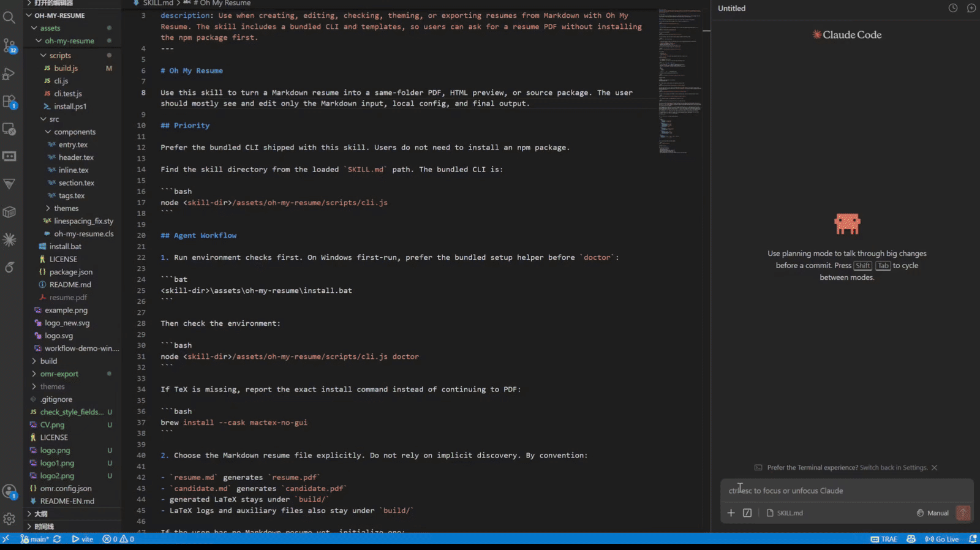Open README.md in the tree
The image size is (980, 550).
coord(70,285)
